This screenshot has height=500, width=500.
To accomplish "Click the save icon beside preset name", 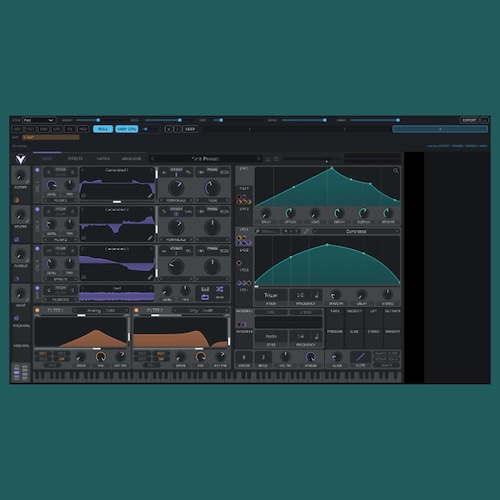I will point(268,159).
